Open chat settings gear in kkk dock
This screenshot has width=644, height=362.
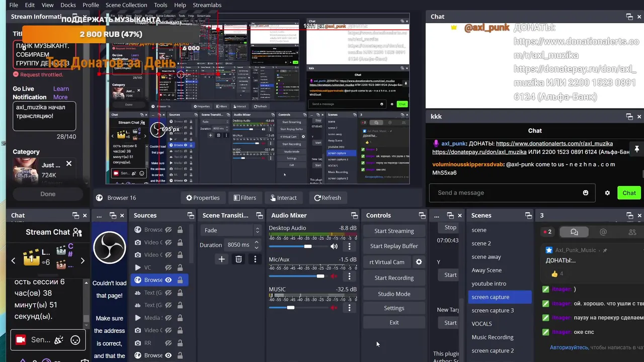coord(607,193)
